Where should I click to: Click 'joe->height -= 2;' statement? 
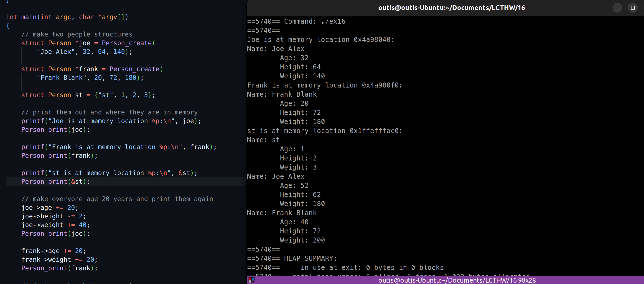coord(53,216)
